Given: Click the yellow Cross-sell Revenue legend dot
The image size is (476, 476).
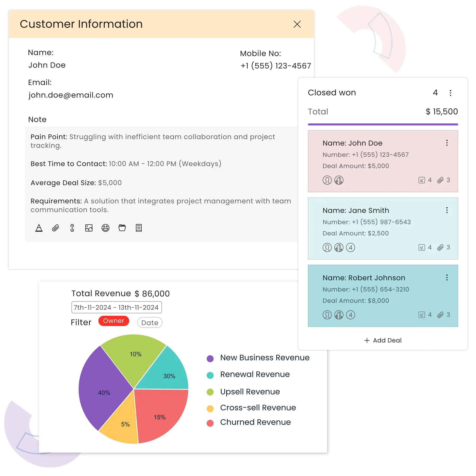Looking at the screenshot, I should (210, 408).
